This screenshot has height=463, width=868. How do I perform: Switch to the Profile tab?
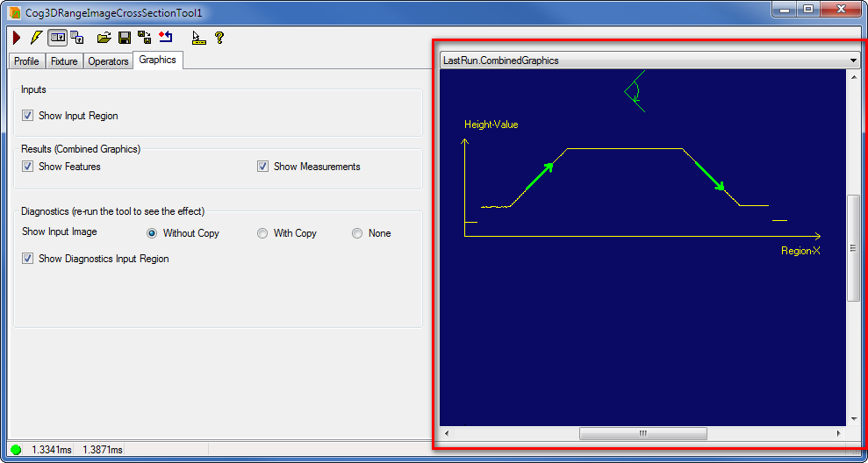26,61
